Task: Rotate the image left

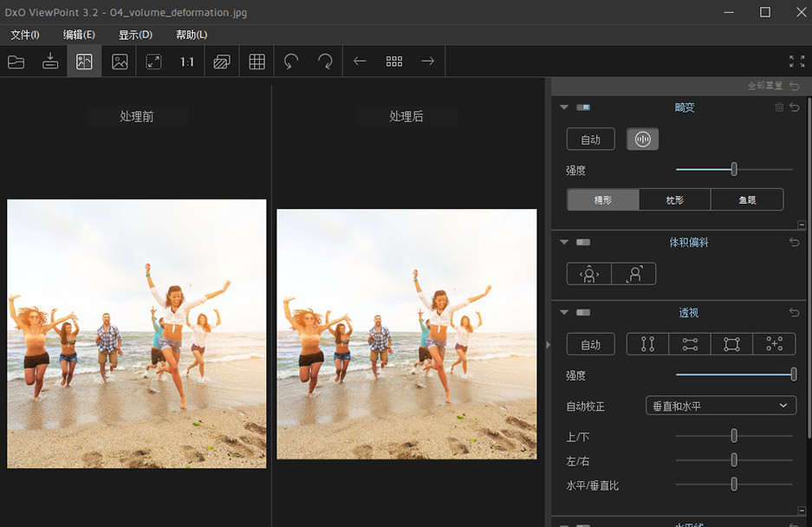Action: [x=291, y=62]
